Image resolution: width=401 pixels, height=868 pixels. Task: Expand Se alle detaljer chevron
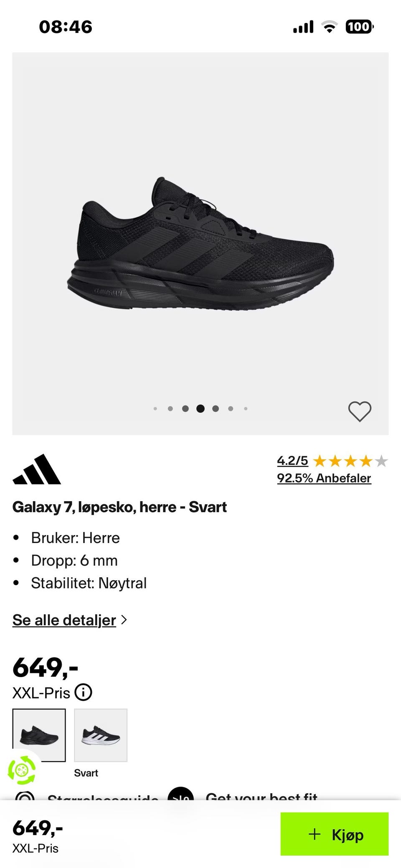(124, 620)
